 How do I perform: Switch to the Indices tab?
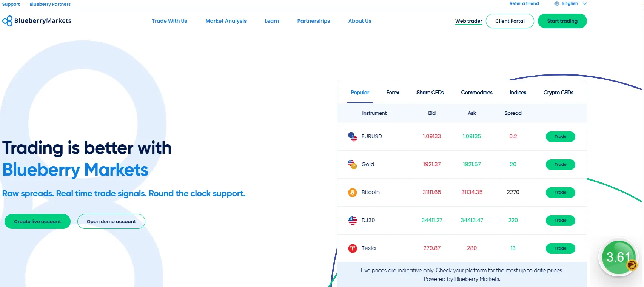(x=518, y=93)
